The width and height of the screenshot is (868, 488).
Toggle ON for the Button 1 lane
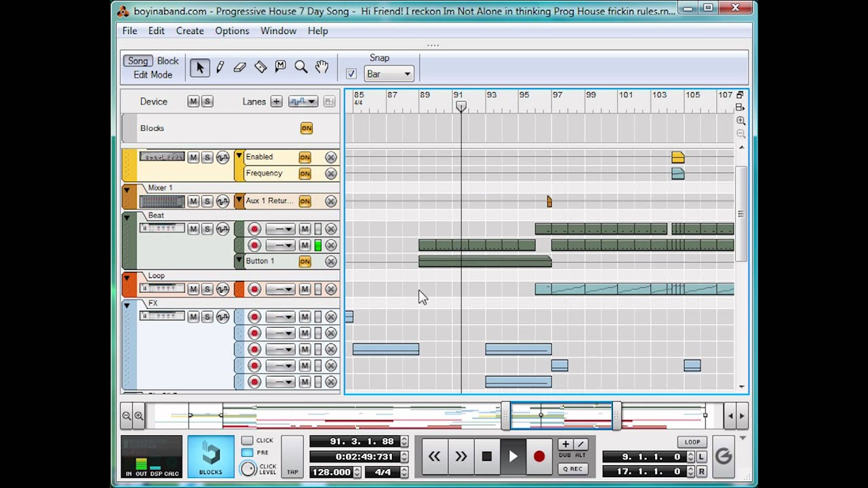(305, 262)
